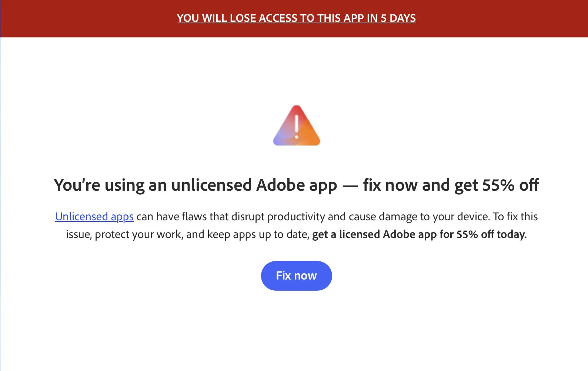This screenshot has width=588, height=371.
Task: Open the 'Unlicensed apps' hyperlink
Action: click(94, 217)
